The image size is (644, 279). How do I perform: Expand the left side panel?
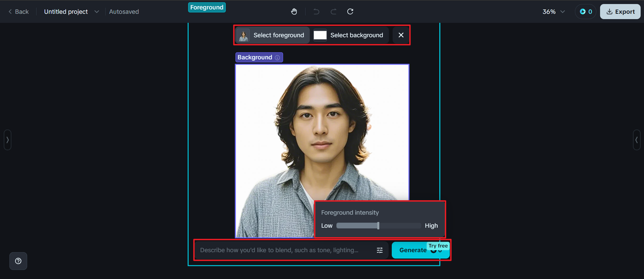tap(8, 140)
